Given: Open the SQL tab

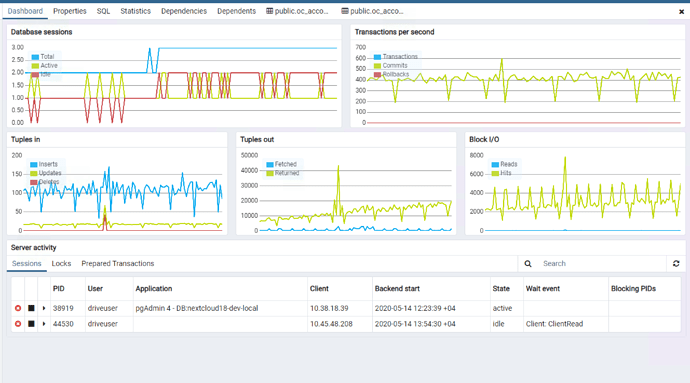Looking at the screenshot, I should pos(103,11).
